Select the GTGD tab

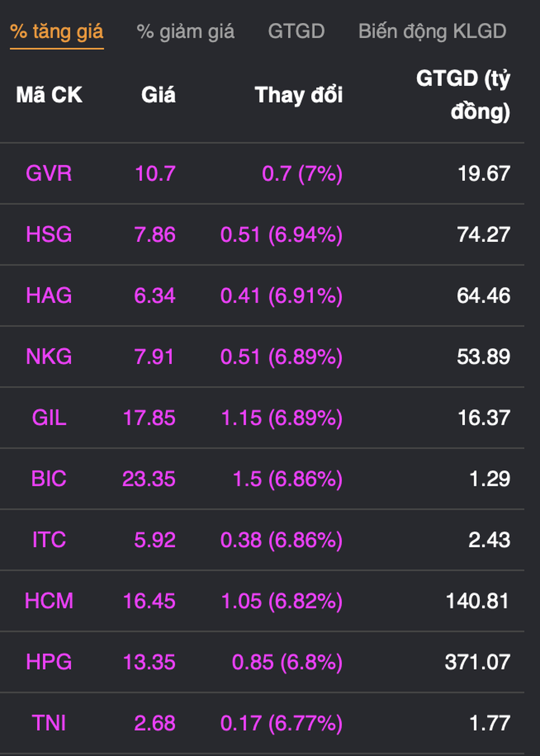point(296,32)
